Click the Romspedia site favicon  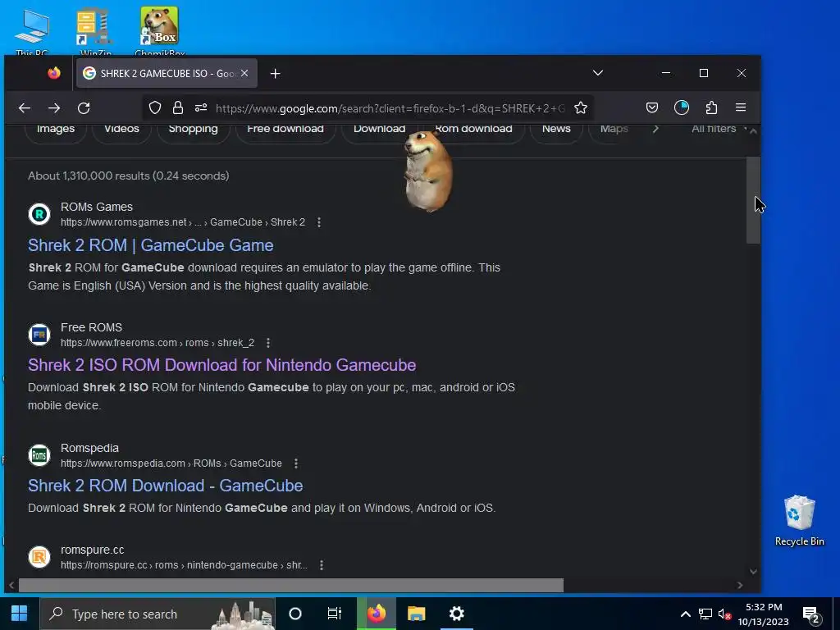tap(39, 455)
